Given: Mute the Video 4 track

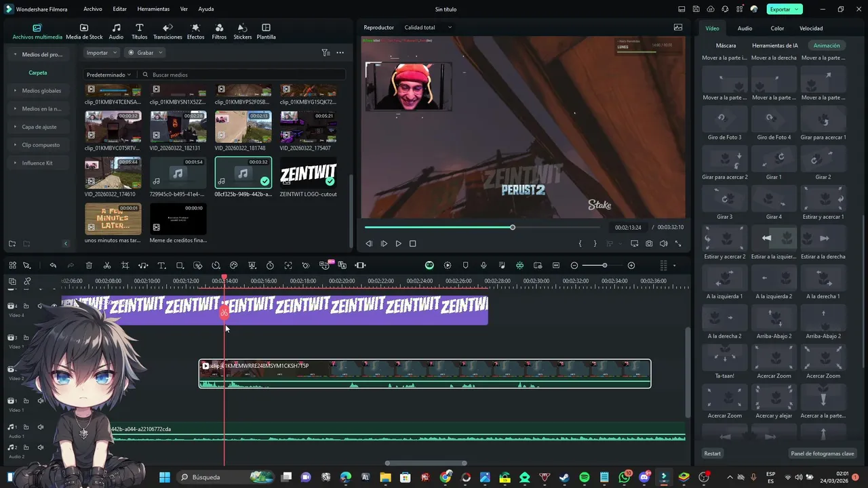Looking at the screenshot, I should (40, 306).
